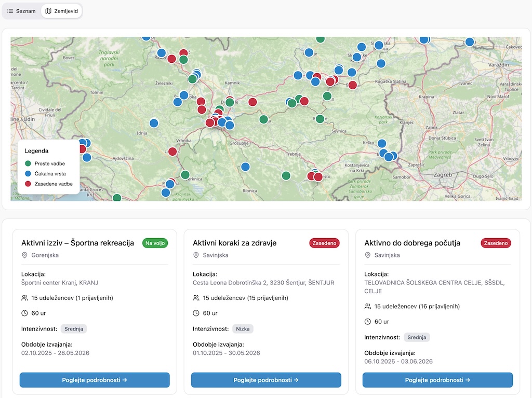532x398 pixels.
Task: Open details for Aktivno do dobrega počutja
Action: 437,380
